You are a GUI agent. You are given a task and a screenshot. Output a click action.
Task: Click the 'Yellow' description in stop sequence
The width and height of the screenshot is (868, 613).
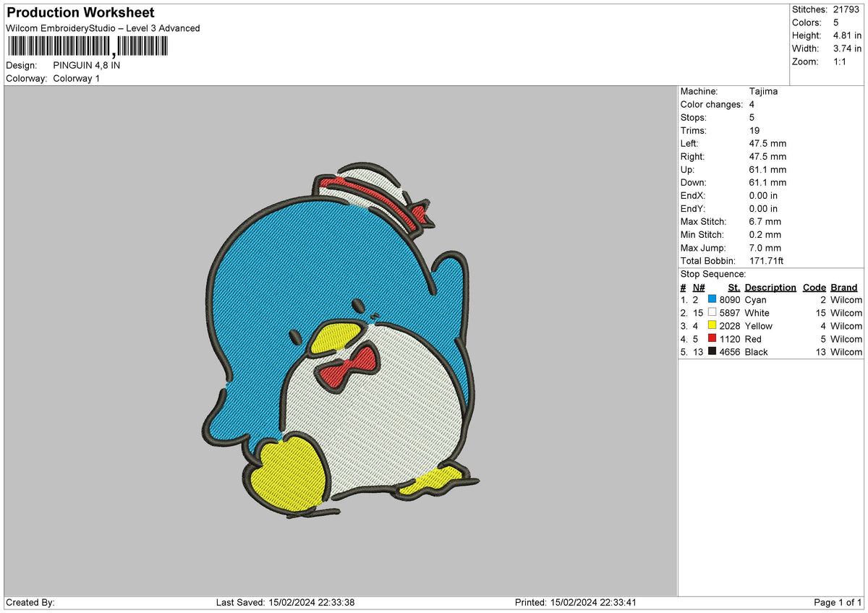758,325
